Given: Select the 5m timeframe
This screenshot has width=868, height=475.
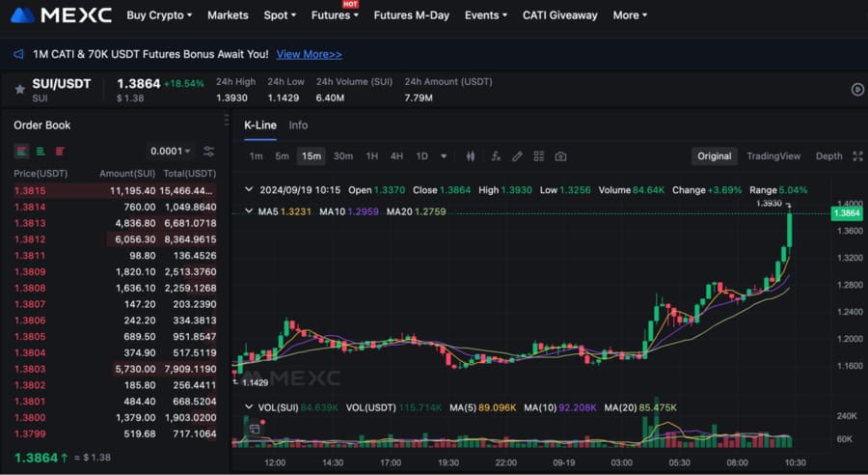Looking at the screenshot, I should tap(282, 156).
